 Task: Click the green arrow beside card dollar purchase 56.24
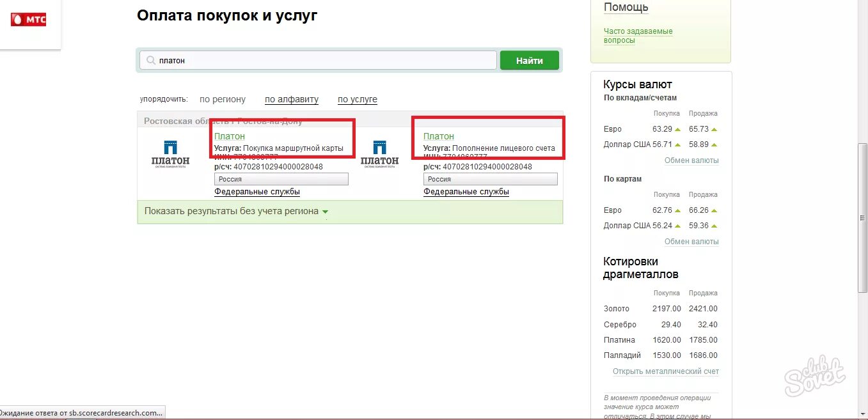pyautogui.click(x=679, y=226)
